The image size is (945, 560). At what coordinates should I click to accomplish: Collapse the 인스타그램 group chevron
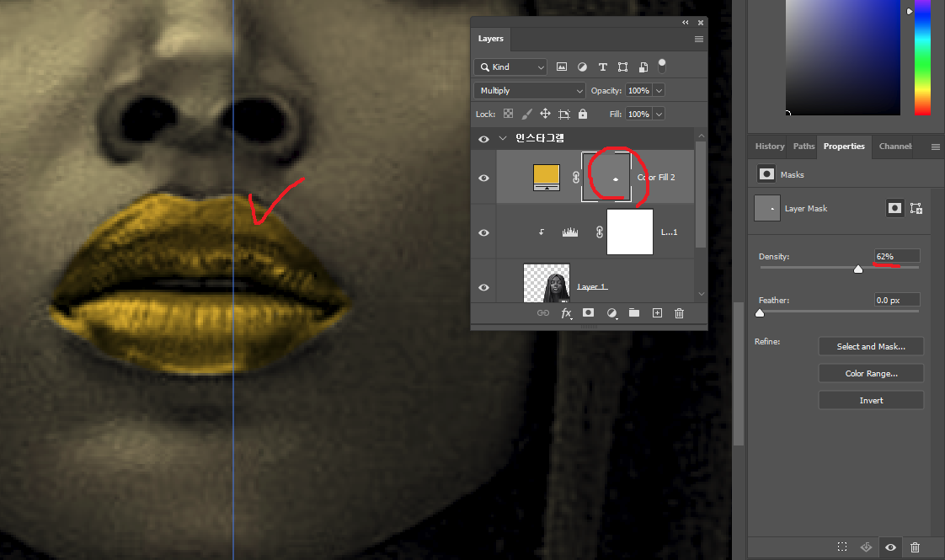[503, 138]
